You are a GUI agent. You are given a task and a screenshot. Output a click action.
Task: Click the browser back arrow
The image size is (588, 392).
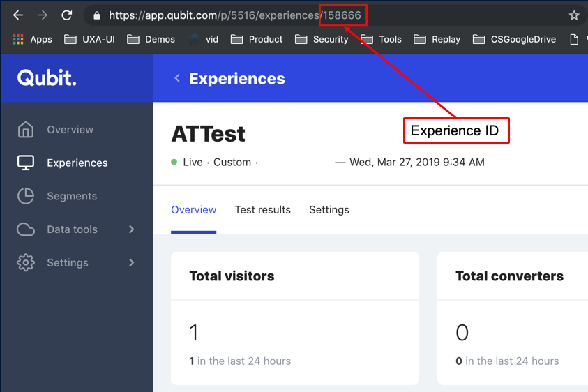pyautogui.click(x=18, y=15)
